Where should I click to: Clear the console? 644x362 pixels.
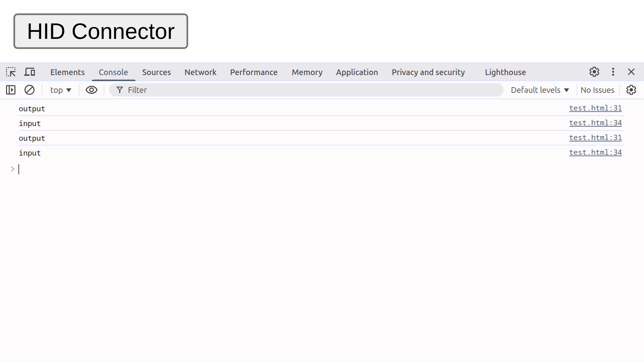30,90
